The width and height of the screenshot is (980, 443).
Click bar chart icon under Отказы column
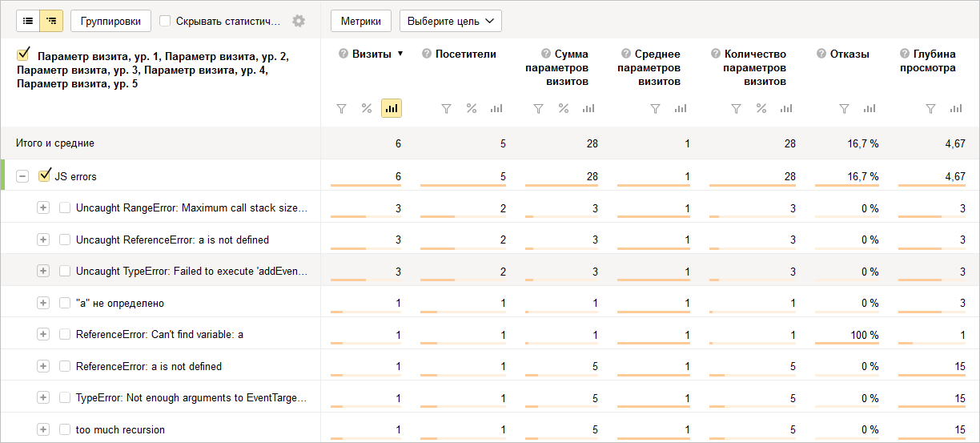[869, 108]
